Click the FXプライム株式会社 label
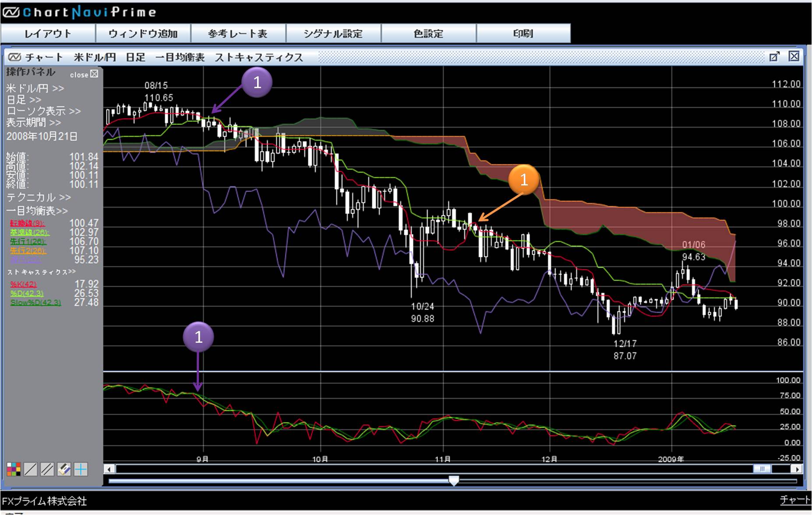The image size is (812, 515). click(44, 501)
